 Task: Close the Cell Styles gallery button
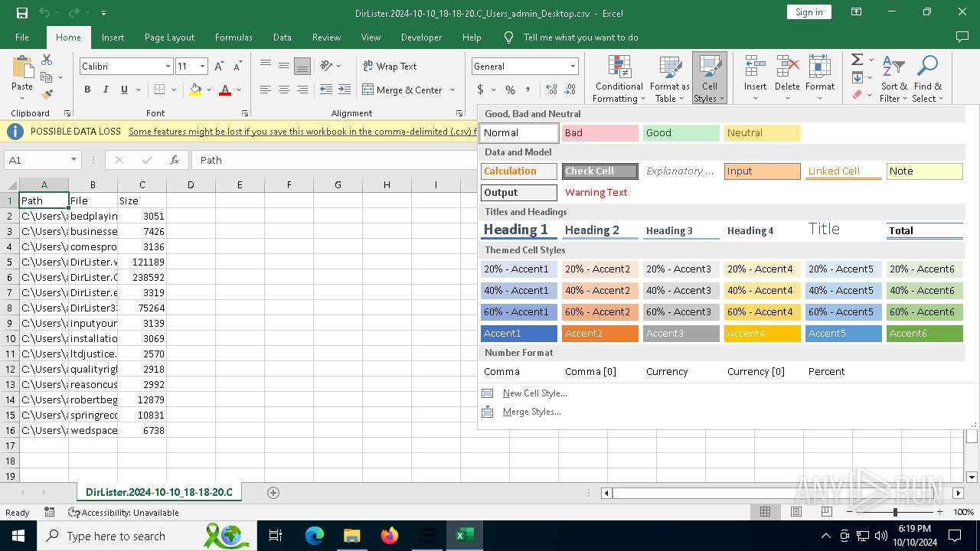[x=710, y=79]
